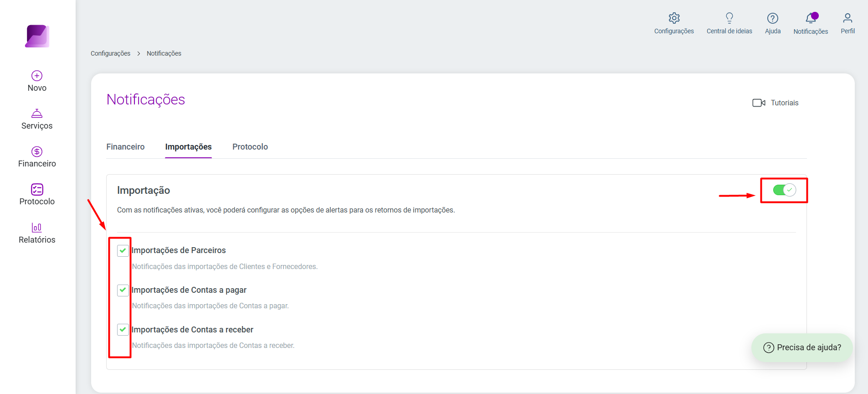Open Notificações bell icon in header
Image resolution: width=868 pixels, height=394 pixels.
pos(811,18)
